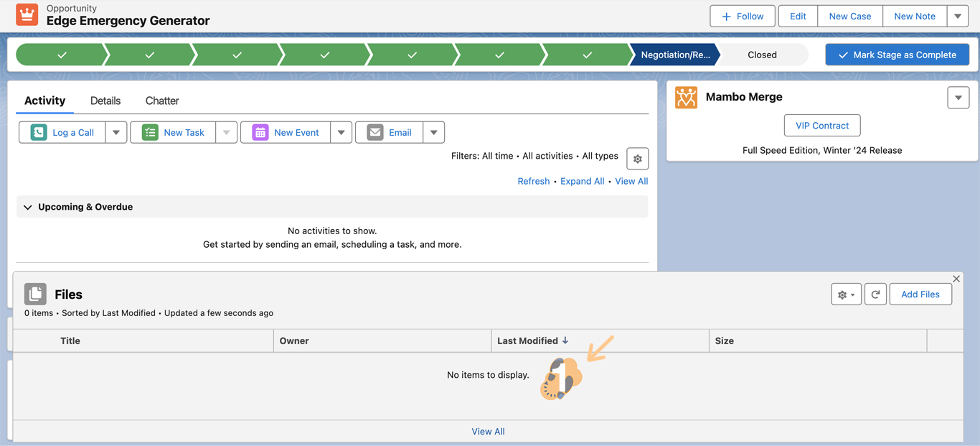The height and width of the screenshot is (446, 980).
Task: Open the New Event dropdown arrow
Action: tap(341, 132)
